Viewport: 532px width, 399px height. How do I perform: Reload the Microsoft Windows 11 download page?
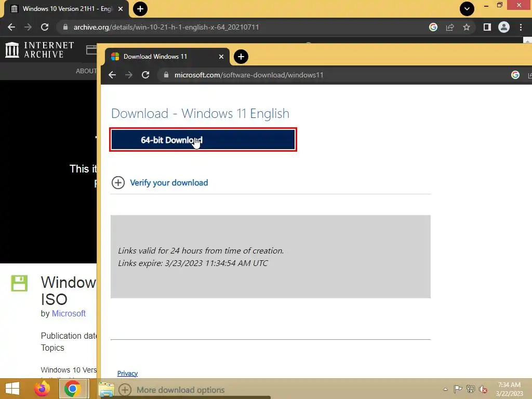tap(145, 75)
